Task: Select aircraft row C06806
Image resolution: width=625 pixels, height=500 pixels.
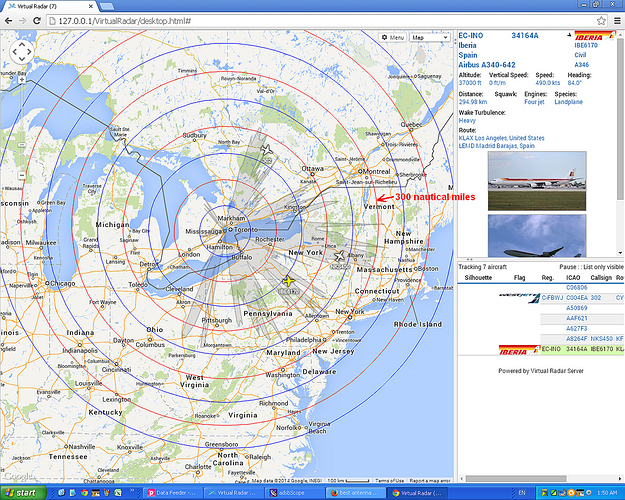Action: [540, 287]
